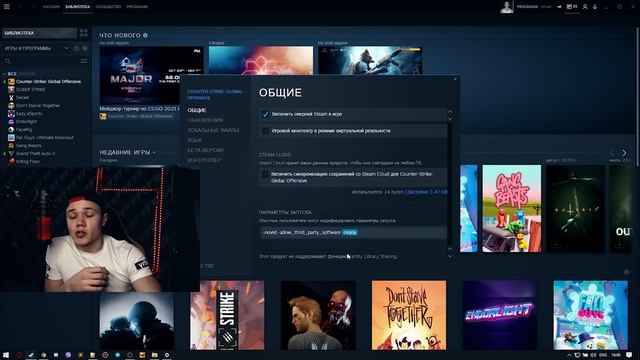Click the recent activity clock icon in sidebar filter
This screenshot has height=360, width=640.
click(76, 48)
